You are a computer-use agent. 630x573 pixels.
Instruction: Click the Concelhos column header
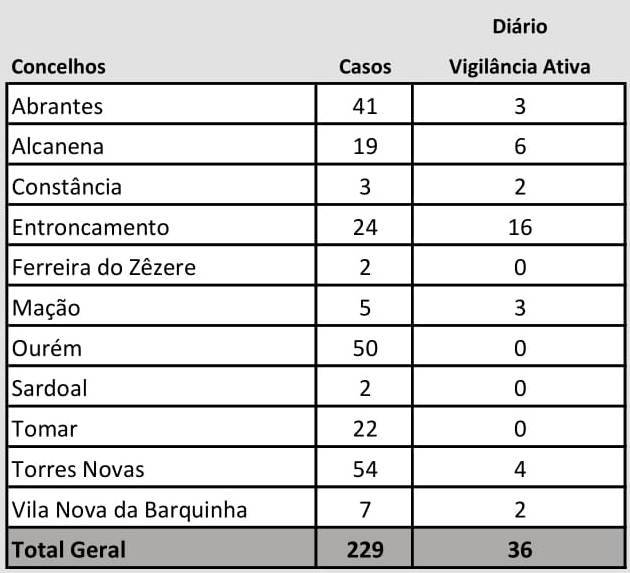[x=58, y=67]
